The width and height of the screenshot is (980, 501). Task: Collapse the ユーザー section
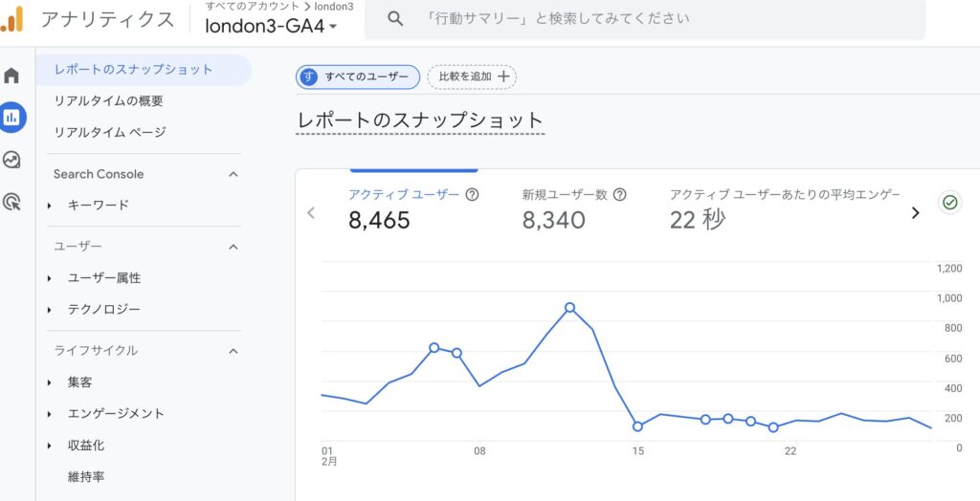pos(233,247)
